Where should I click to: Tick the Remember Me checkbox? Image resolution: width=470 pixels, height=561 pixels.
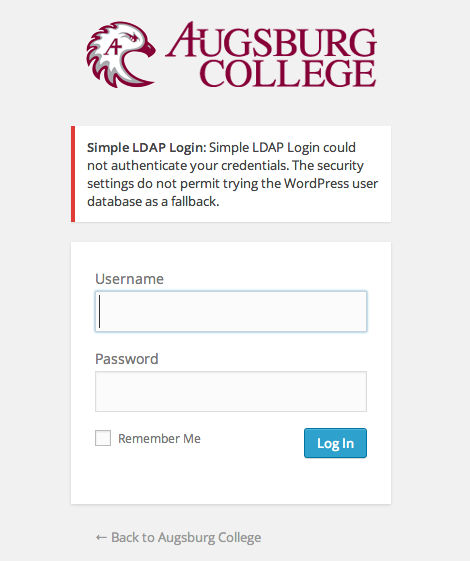coord(103,438)
